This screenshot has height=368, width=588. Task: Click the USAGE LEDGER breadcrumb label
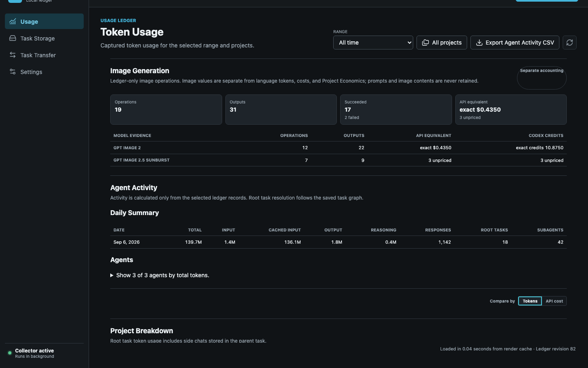[118, 20]
